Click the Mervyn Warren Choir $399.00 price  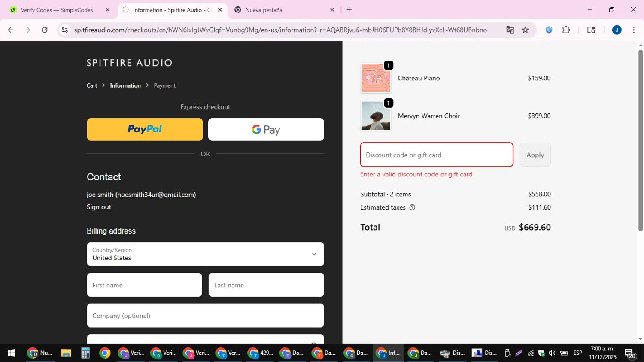tap(539, 116)
